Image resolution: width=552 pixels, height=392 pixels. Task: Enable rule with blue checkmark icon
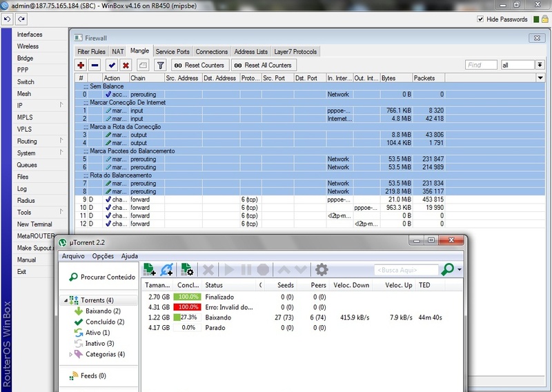(112, 65)
